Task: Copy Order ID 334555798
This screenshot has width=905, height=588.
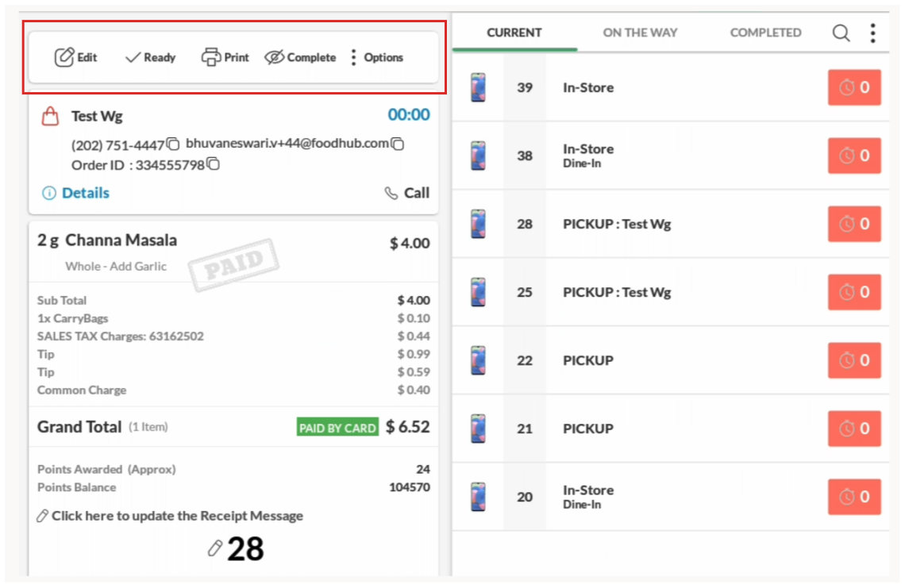Action: 213,164
